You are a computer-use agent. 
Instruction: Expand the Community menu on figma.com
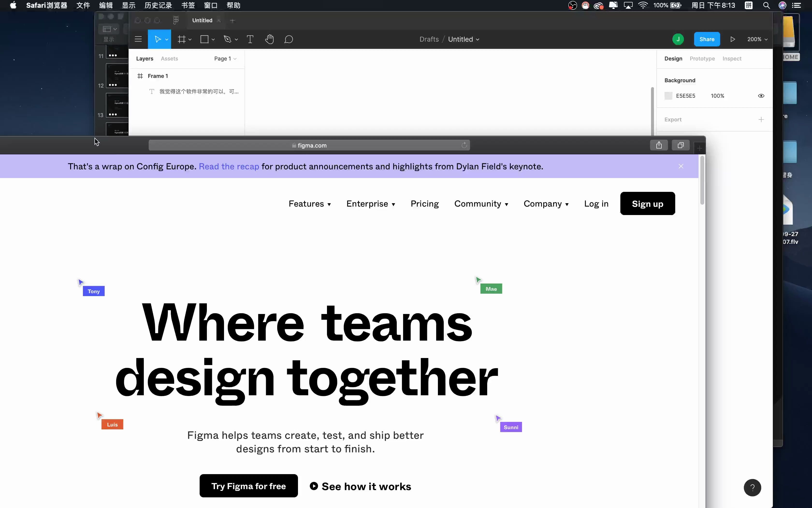pyautogui.click(x=481, y=204)
